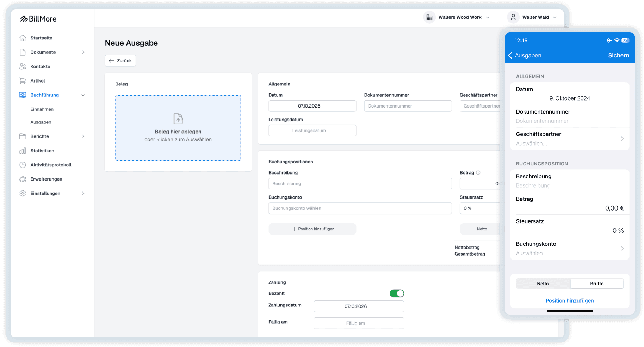
Task: Click the Statistiken bar chart icon
Action: tap(23, 151)
